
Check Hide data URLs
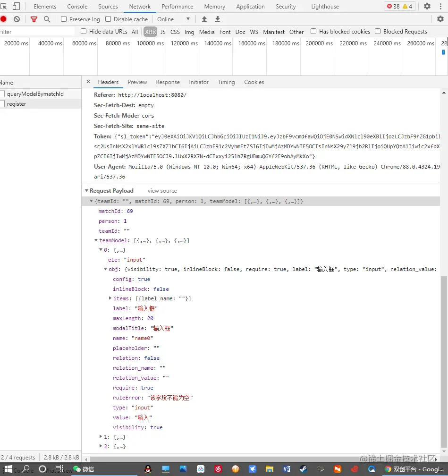[x=84, y=31]
